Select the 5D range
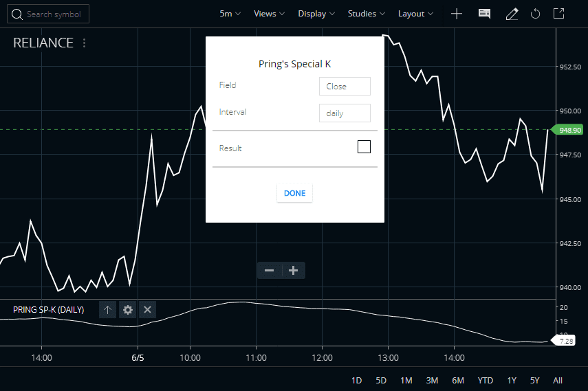 [381, 381]
